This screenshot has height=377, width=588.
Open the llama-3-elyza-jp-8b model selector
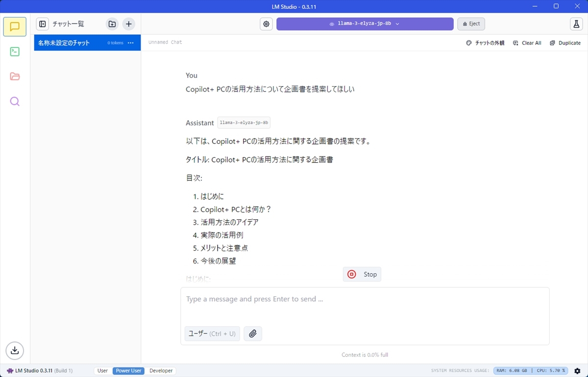click(365, 24)
